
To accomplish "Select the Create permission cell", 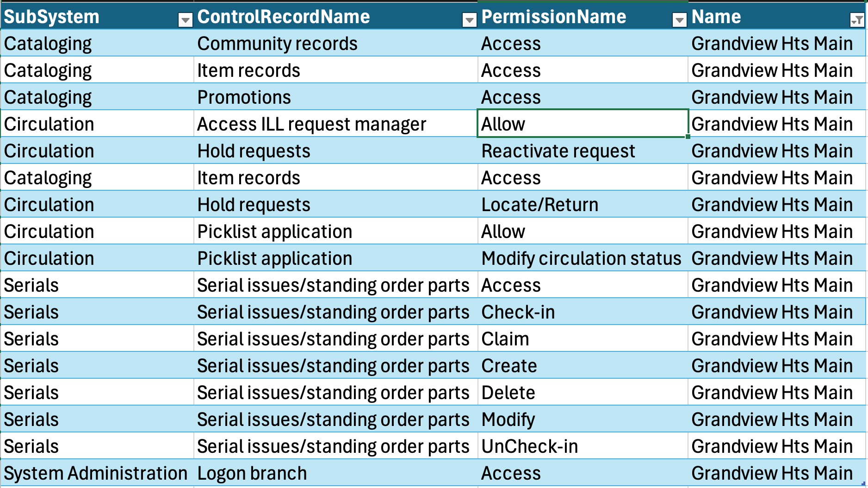I will 583,366.
